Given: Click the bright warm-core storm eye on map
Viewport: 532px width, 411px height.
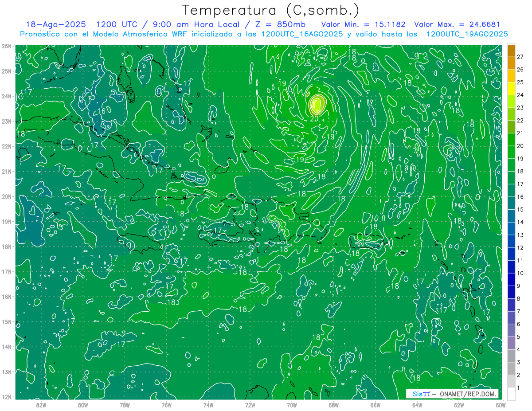Looking at the screenshot, I should [x=317, y=105].
